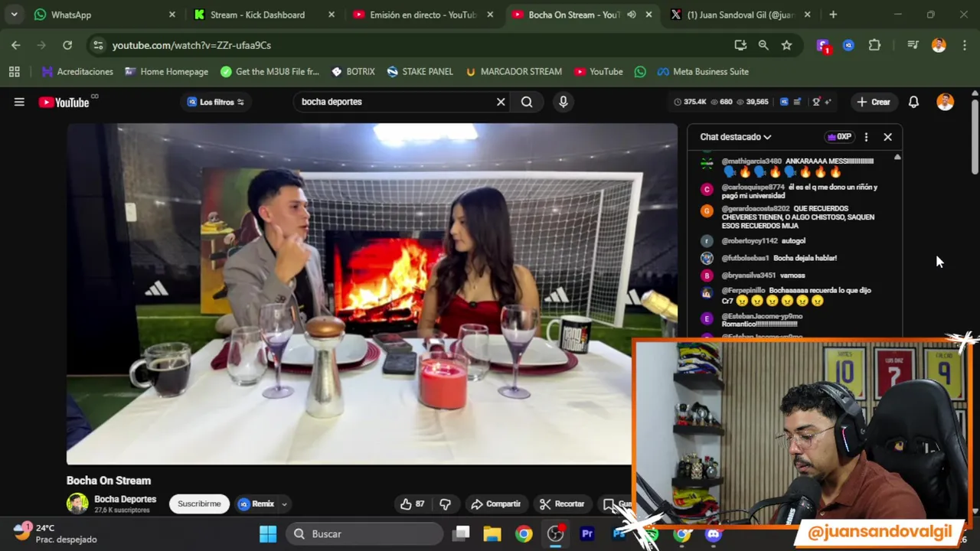The height and width of the screenshot is (551, 980).
Task: Clip the video with Recortar
Action: [562, 504]
